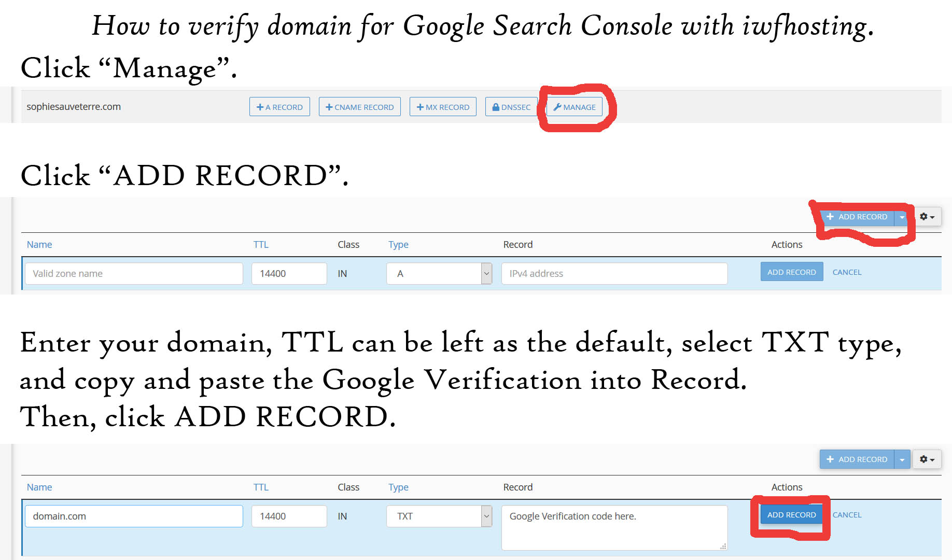Click the CNAME RECORD button

pyautogui.click(x=359, y=107)
